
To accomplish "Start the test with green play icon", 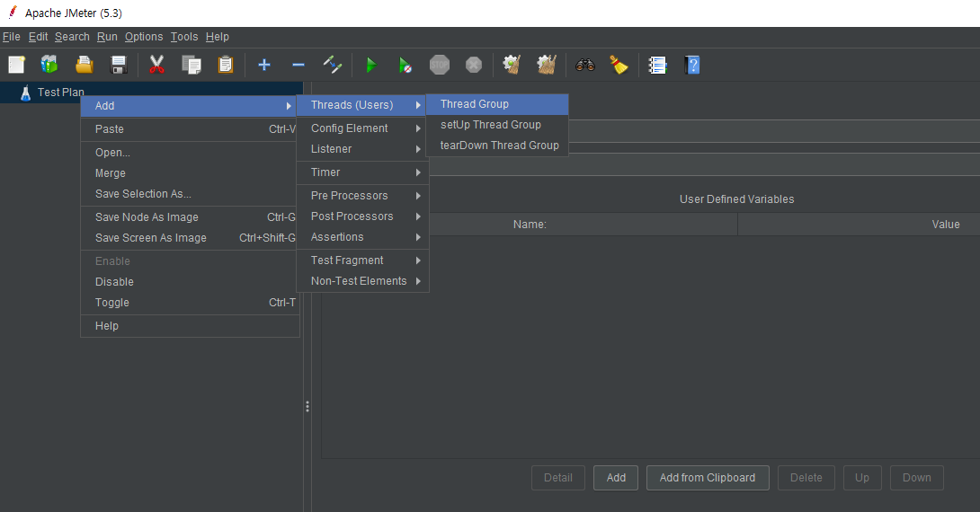I will click(371, 65).
